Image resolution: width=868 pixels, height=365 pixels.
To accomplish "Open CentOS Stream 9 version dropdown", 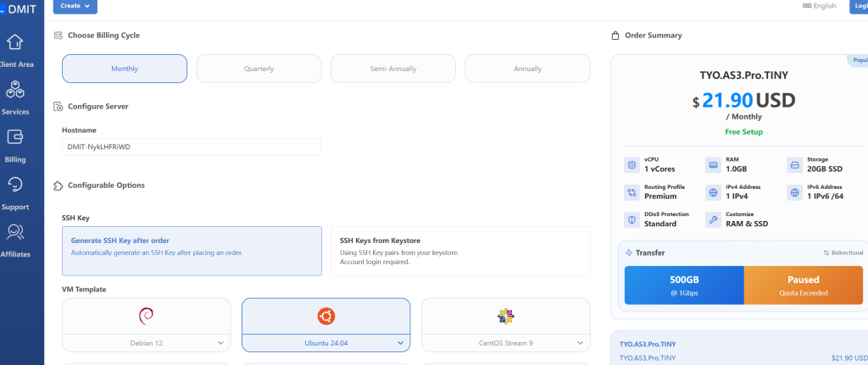I will tap(505, 343).
